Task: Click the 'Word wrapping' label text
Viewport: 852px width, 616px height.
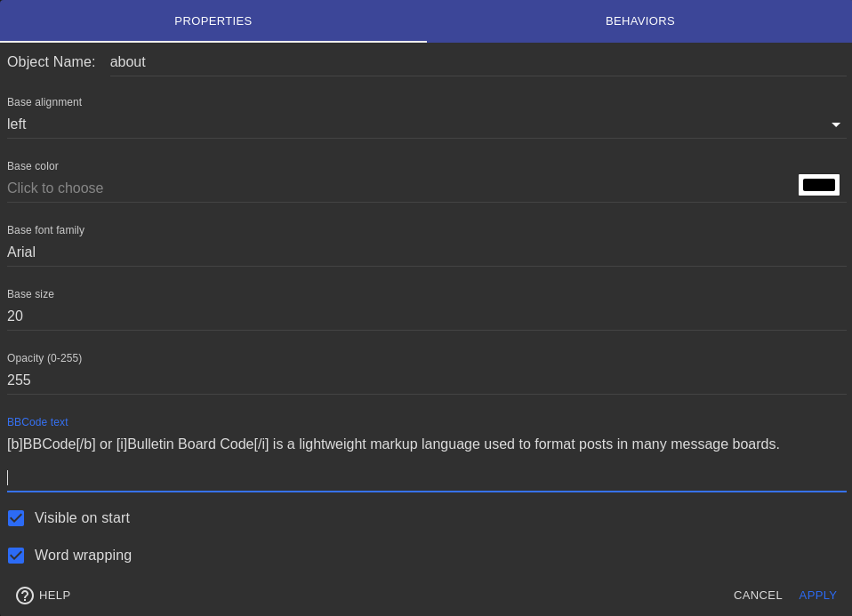Action: 83,556
